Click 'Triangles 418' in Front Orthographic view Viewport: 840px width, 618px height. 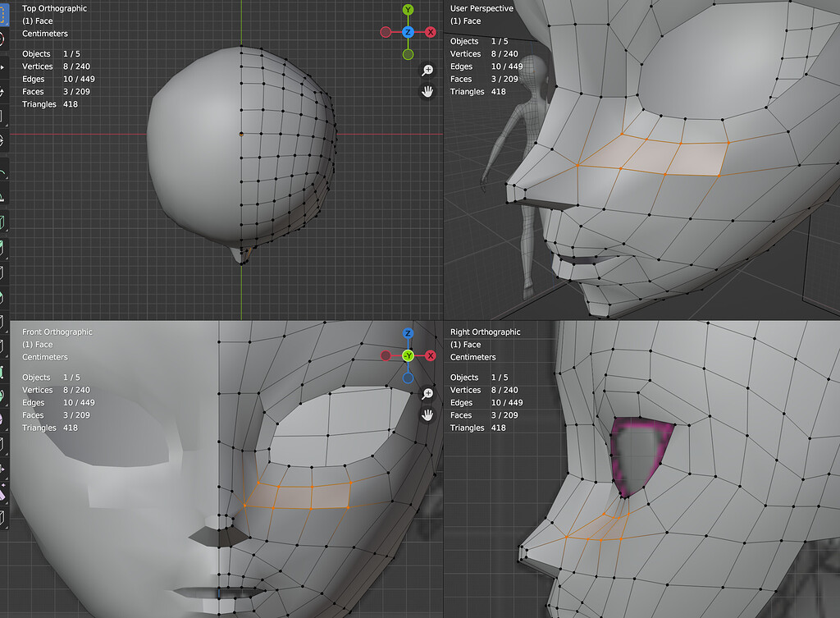[x=50, y=428]
